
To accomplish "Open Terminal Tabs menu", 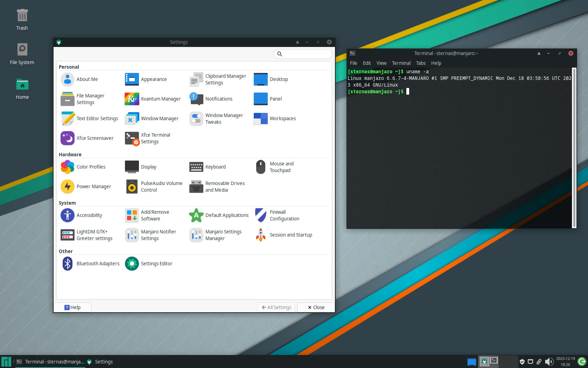I will (x=421, y=63).
